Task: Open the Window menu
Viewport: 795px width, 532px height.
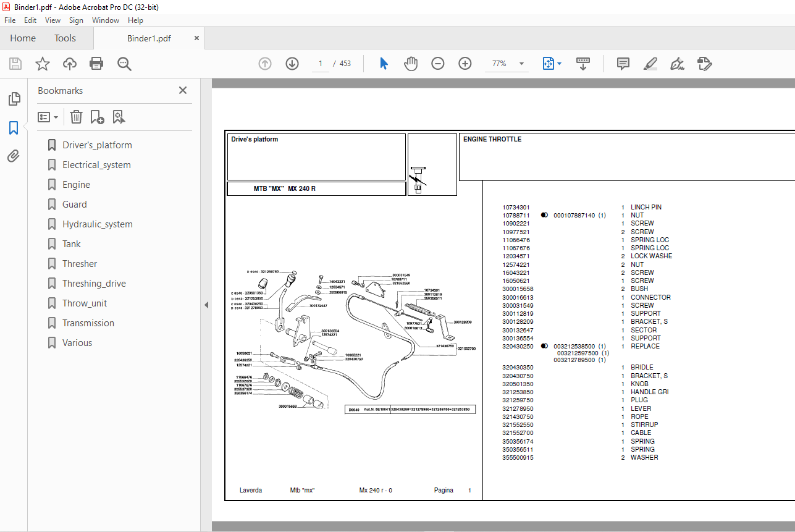Action: point(106,20)
